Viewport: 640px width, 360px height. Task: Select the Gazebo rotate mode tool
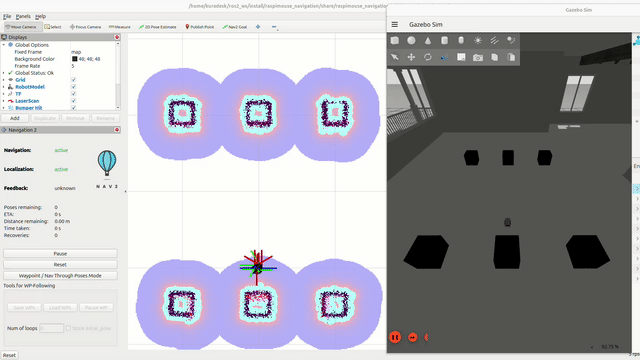coord(428,57)
